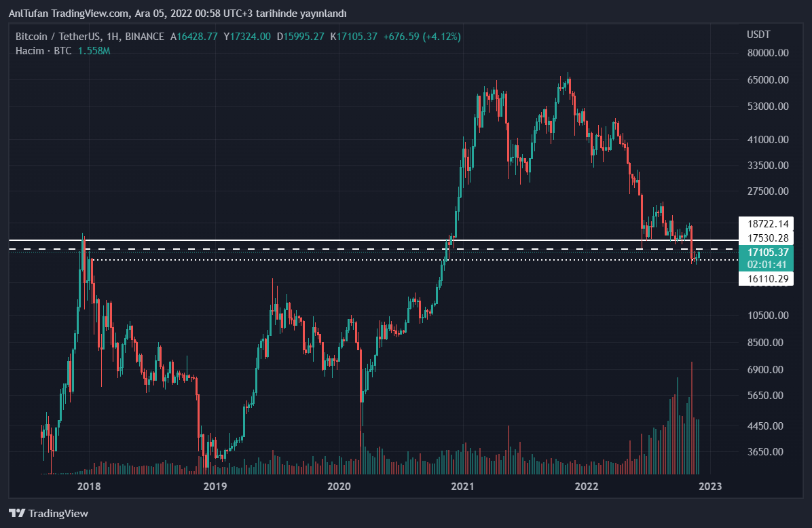The width and height of the screenshot is (812, 528).
Task: Click the volume value 1.558M
Action: click(x=94, y=51)
